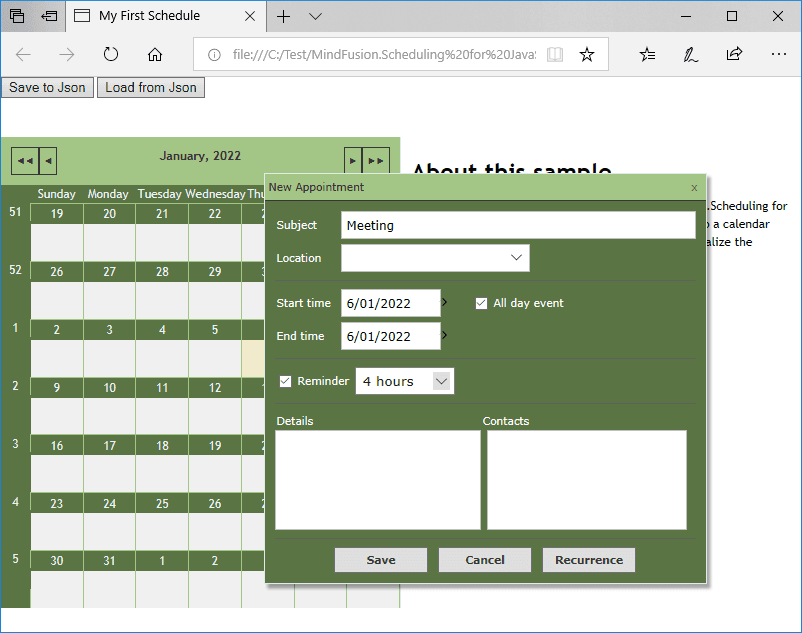Screen dimensions: 802x633
Task: Click the browser address bar URL
Action: coord(384,54)
